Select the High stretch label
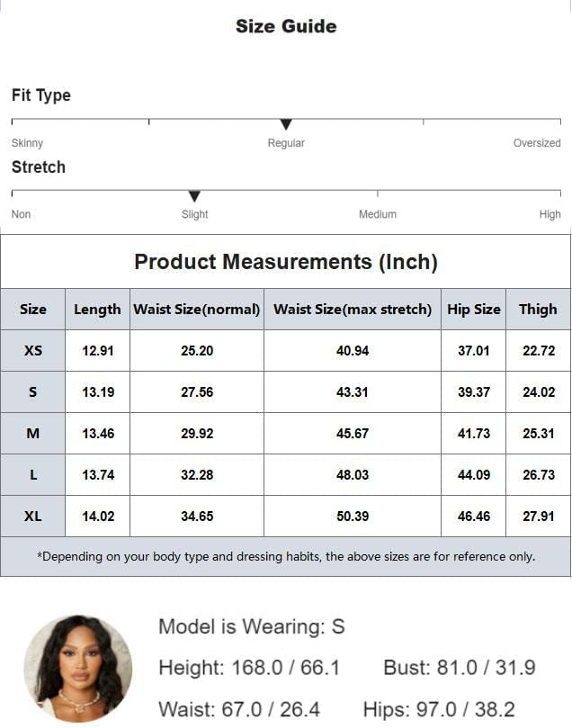 coord(550,214)
